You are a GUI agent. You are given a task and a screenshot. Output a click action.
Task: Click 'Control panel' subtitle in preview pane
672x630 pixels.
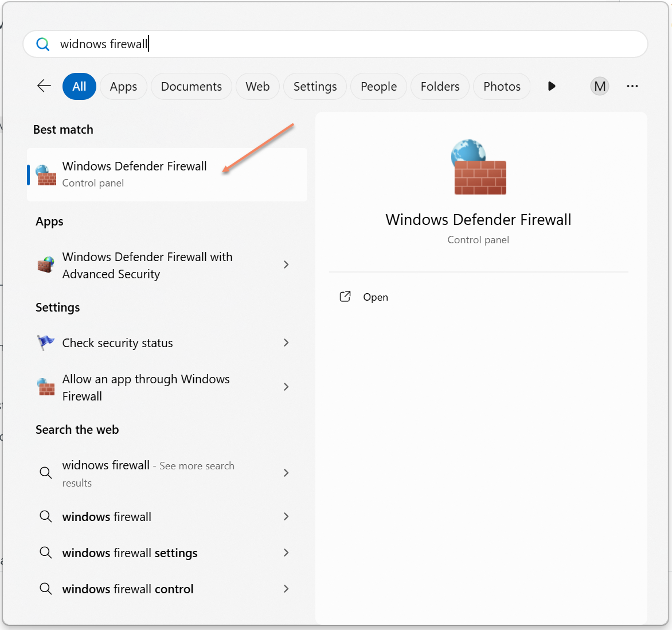[x=478, y=240]
